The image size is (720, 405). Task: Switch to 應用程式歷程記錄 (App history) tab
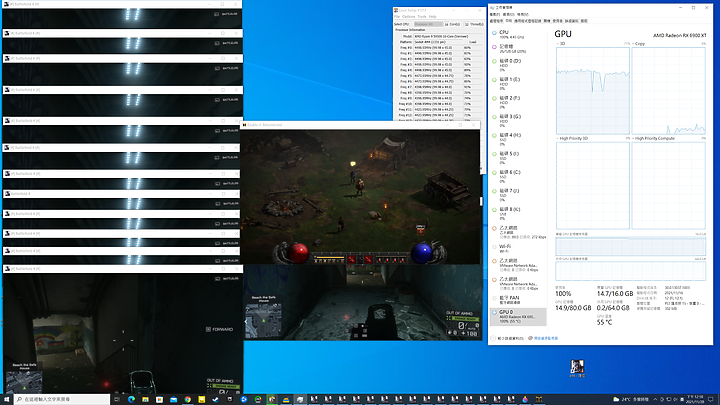point(528,21)
